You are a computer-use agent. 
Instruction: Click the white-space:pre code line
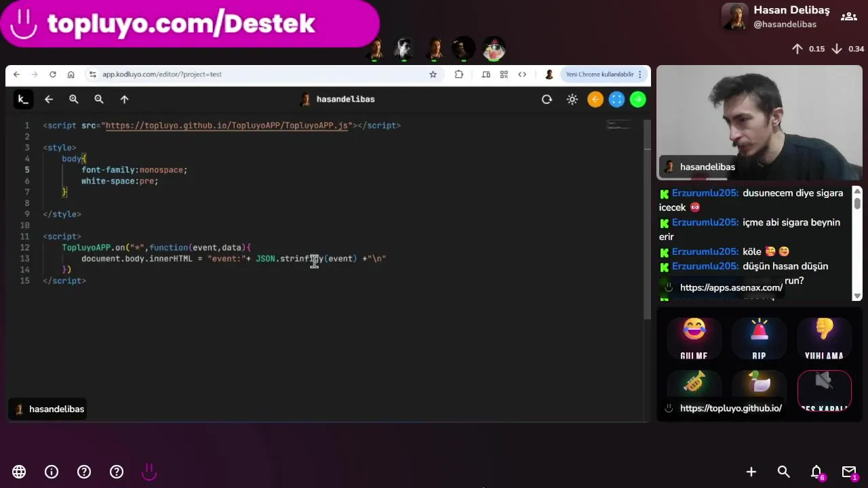point(119,181)
